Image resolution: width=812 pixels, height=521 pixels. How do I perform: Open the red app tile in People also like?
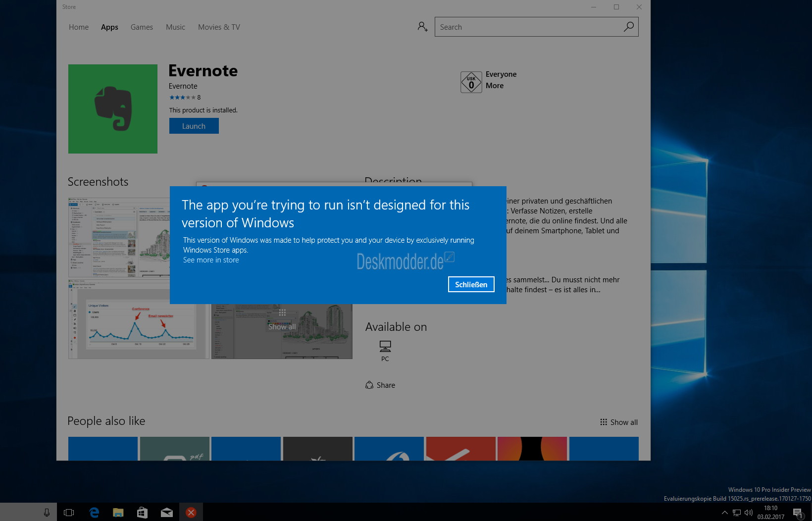[460, 449]
